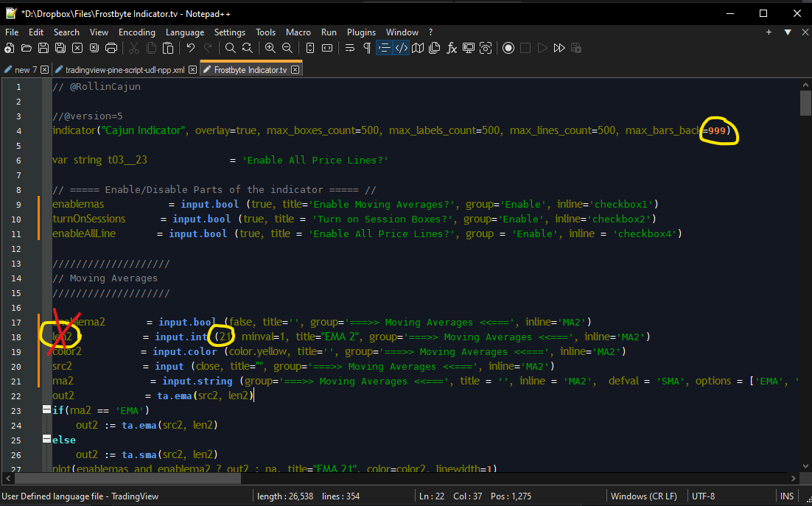Click UTF-8 encoding in status bar
The width and height of the screenshot is (812, 506).
pos(703,496)
